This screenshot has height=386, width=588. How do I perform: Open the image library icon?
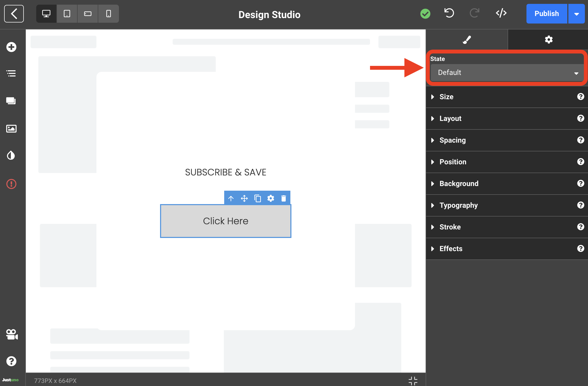click(x=11, y=129)
